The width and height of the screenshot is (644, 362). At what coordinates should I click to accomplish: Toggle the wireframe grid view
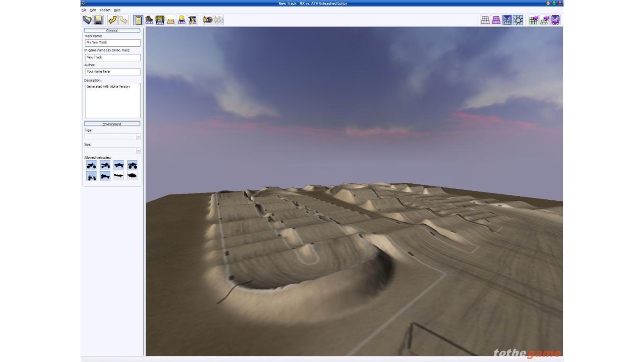[x=485, y=20]
